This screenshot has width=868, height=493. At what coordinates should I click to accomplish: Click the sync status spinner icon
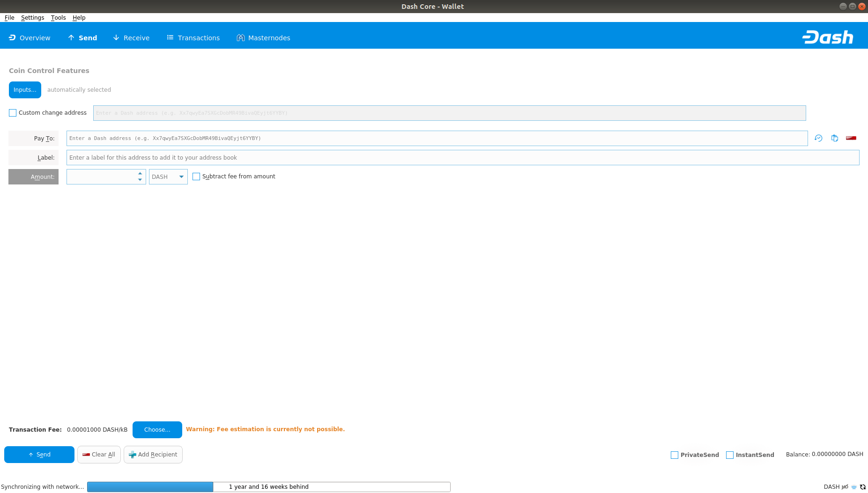tap(863, 487)
